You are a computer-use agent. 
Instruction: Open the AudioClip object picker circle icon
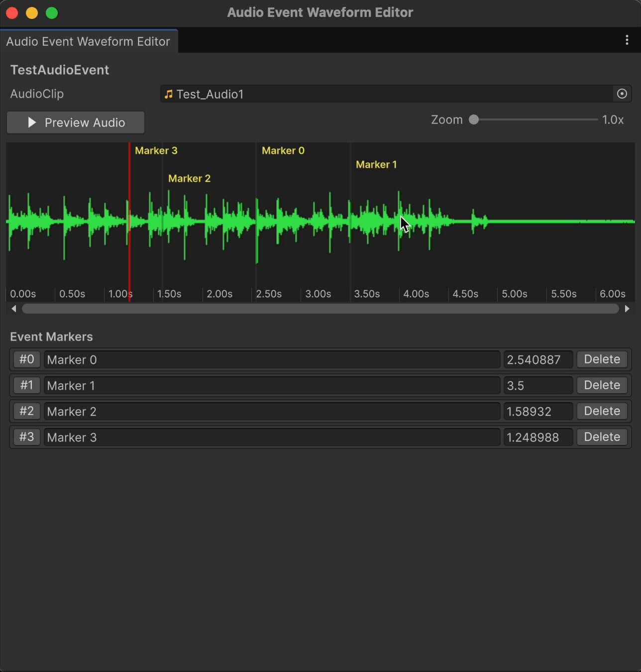click(x=622, y=94)
